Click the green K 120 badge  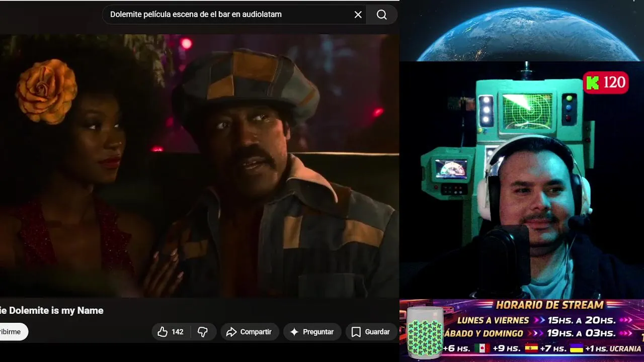[606, 83]
